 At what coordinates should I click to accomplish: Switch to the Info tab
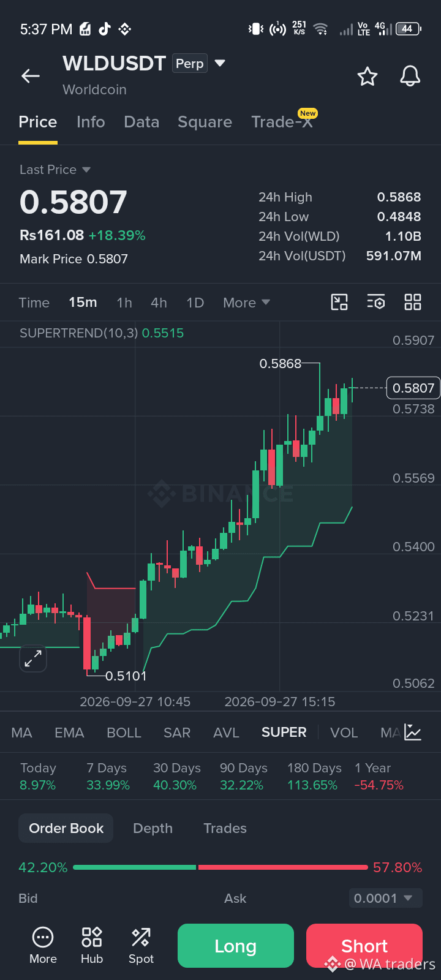click(91, 122)
